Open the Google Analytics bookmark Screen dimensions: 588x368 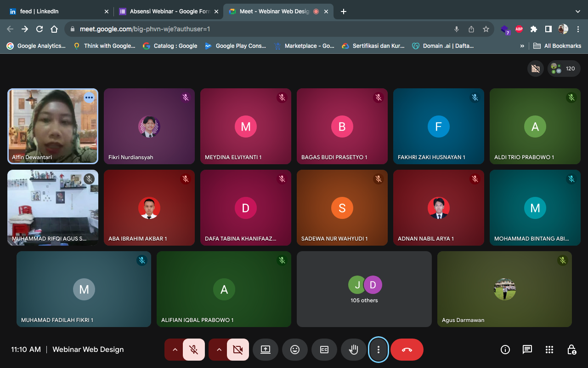coord(37,46)
